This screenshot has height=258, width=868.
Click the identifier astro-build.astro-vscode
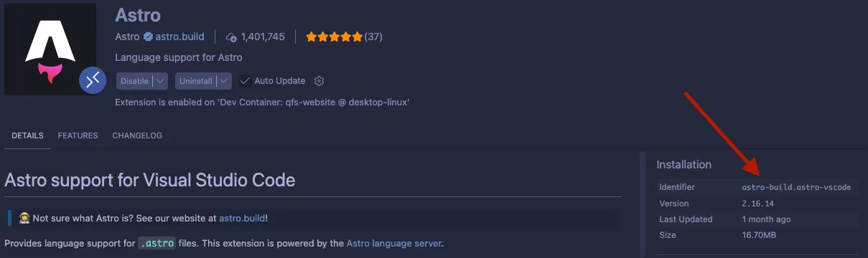point(796,187)
